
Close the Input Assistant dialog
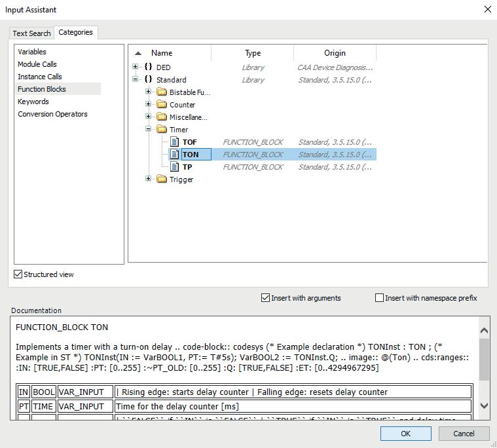[487, 10]
